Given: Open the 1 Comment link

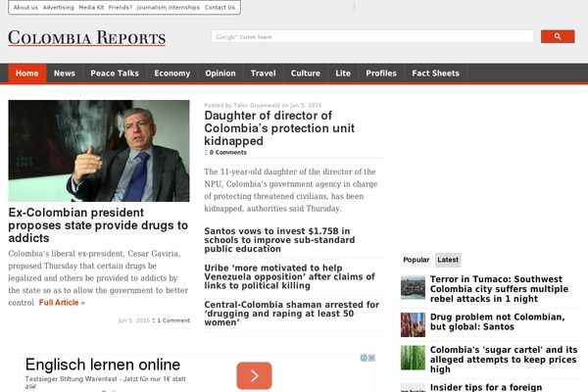Looking at the screenshot, I should pyautogui.click(x=173, y=320).
